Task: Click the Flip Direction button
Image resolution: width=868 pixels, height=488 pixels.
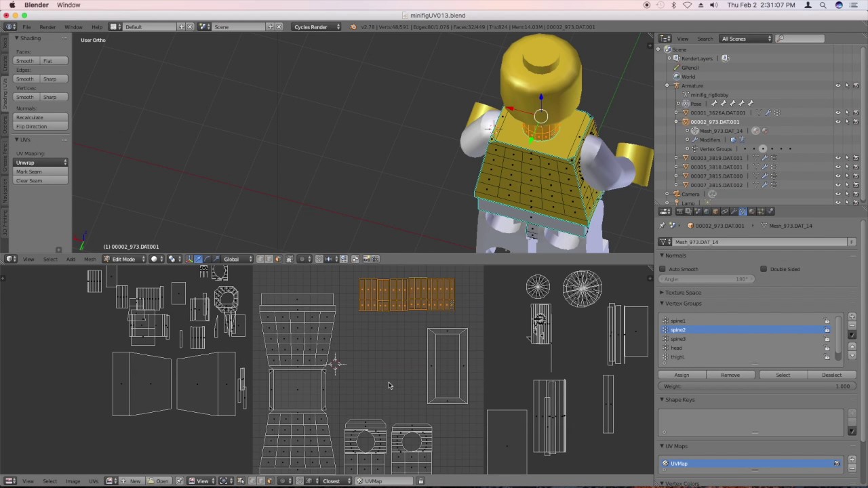Action: [41, 127]
